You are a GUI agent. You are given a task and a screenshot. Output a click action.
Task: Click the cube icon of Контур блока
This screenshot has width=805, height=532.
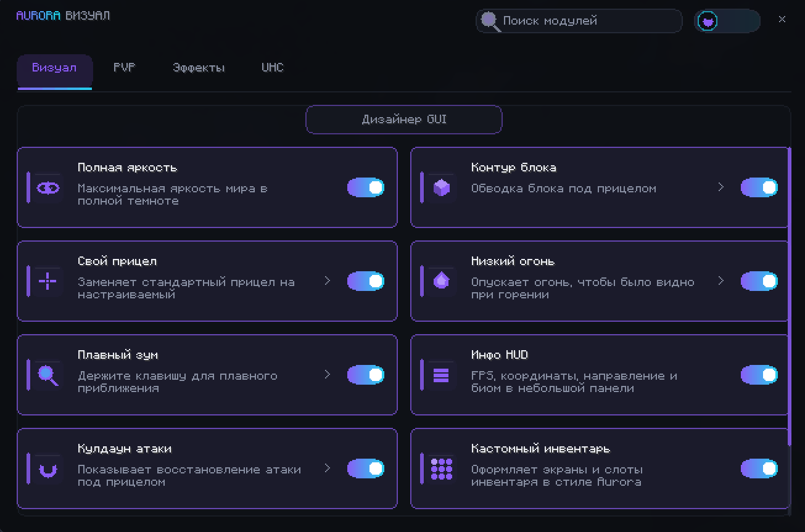[442, 187]
